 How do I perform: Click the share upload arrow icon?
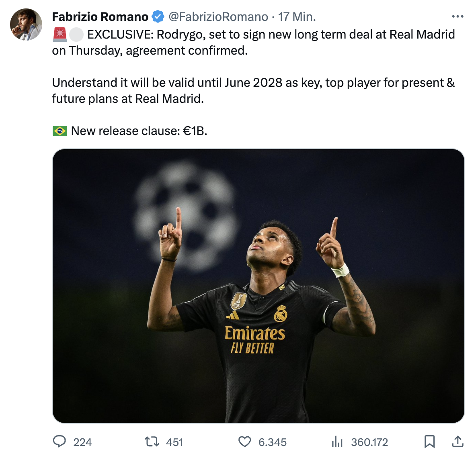tap(458, 442)
